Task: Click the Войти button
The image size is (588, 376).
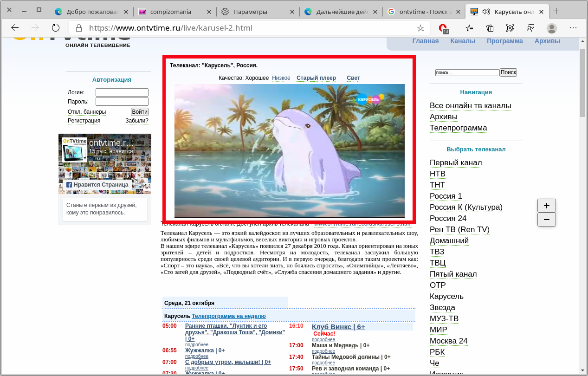Action: tap(140, 112)
